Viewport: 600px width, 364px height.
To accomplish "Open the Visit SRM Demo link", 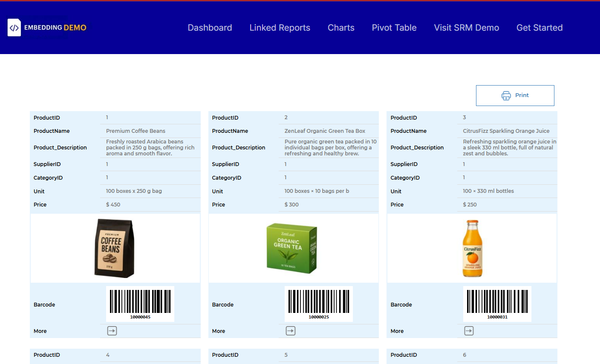I will [466, 27].
